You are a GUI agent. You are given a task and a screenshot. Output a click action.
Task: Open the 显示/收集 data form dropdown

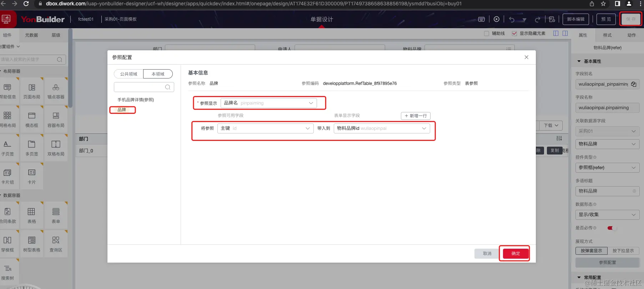pos(607,215)
